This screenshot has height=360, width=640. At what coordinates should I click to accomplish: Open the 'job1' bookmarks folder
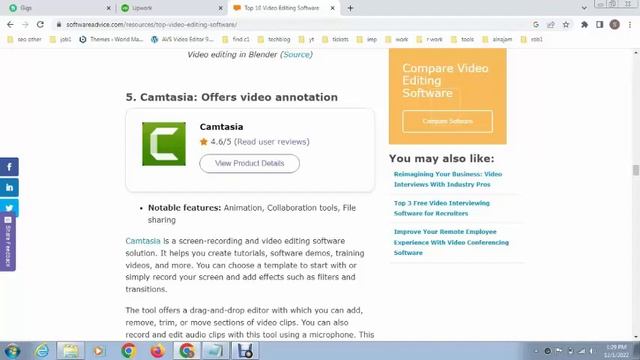point(60,39)
